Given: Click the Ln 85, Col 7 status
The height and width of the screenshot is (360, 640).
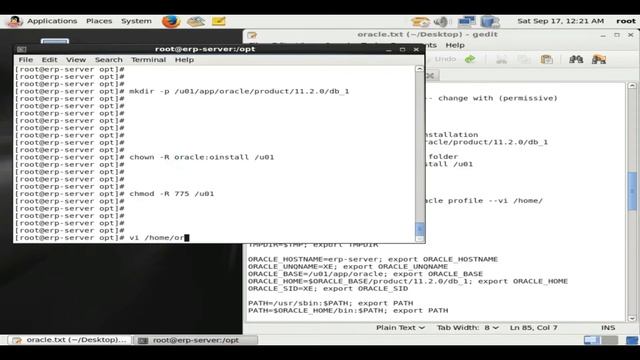Looking at the screenshot, I should pyautogui.click(x=533, y=328).
